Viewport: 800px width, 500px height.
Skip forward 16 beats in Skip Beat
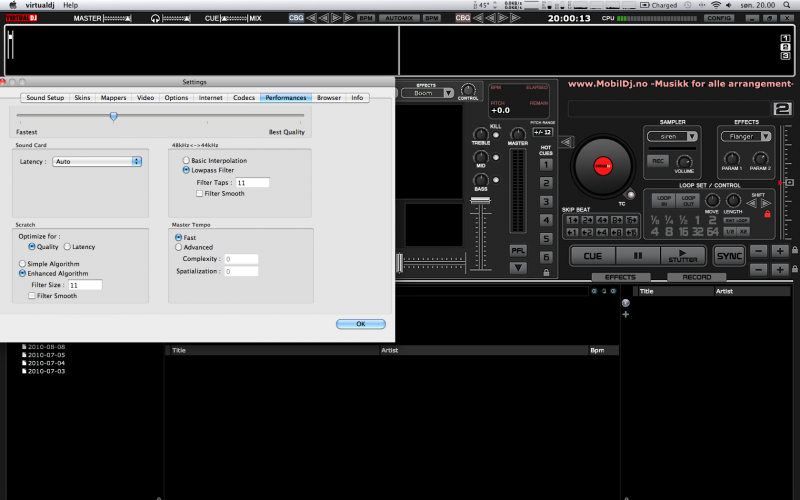coord(632,220)
